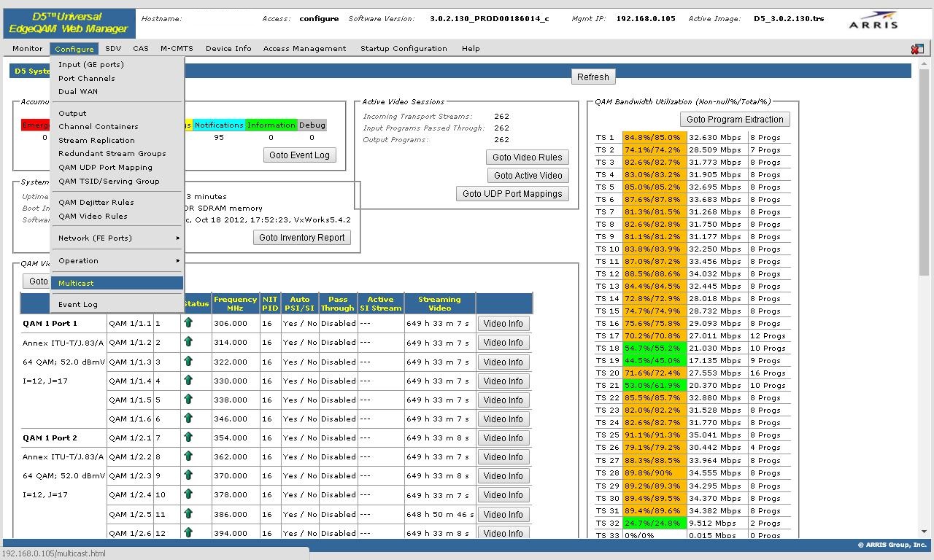Click the green status arrow for QAM 1/1.6
The height and width of the screenshot is (560, 934).
(188, 418)
